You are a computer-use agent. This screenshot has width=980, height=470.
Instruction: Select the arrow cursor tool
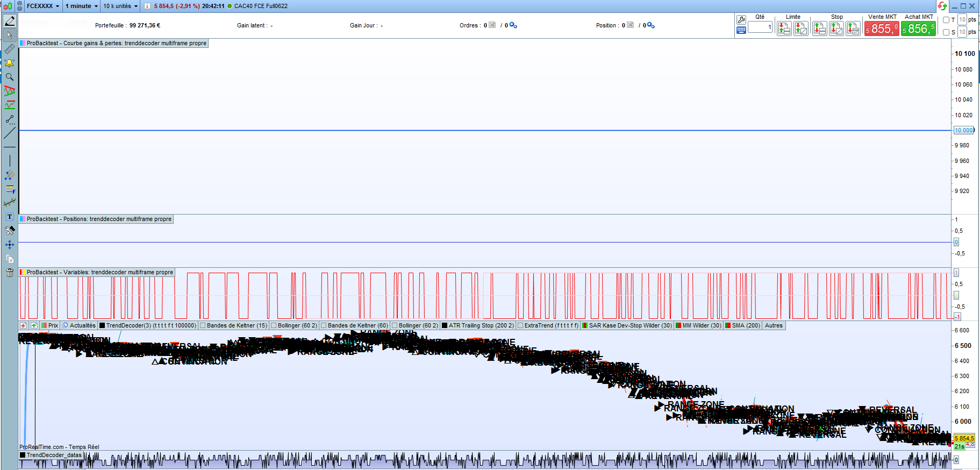[x=10, y=35]
